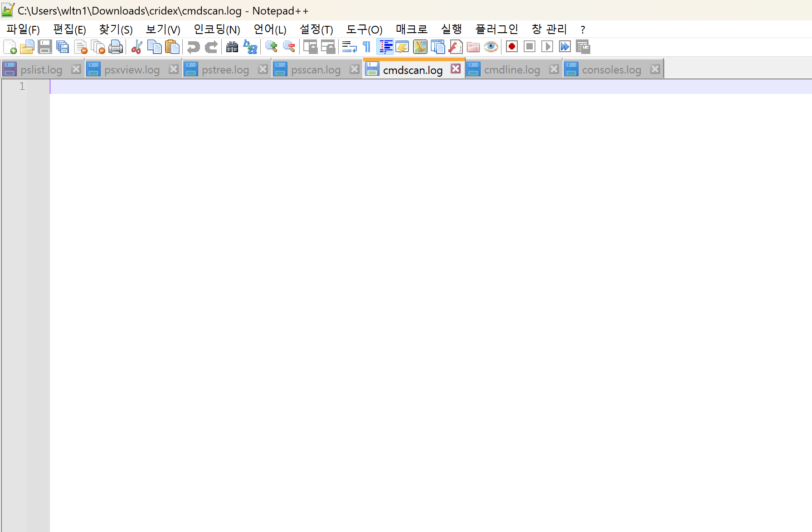Save current recorded macro icon
The width and height of the screenshot is (812, 532).
(x=583, y=47)
